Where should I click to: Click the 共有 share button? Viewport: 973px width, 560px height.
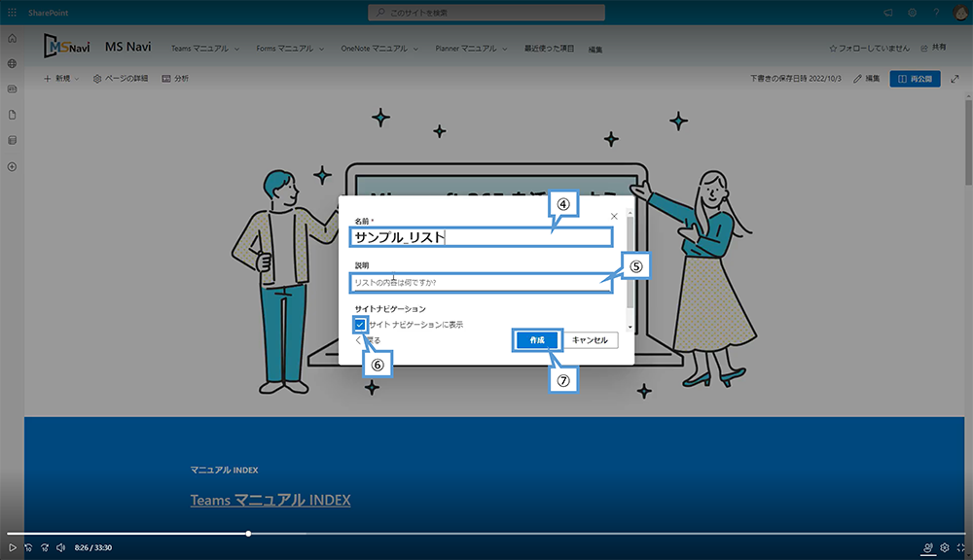click(x=933, y=47)
